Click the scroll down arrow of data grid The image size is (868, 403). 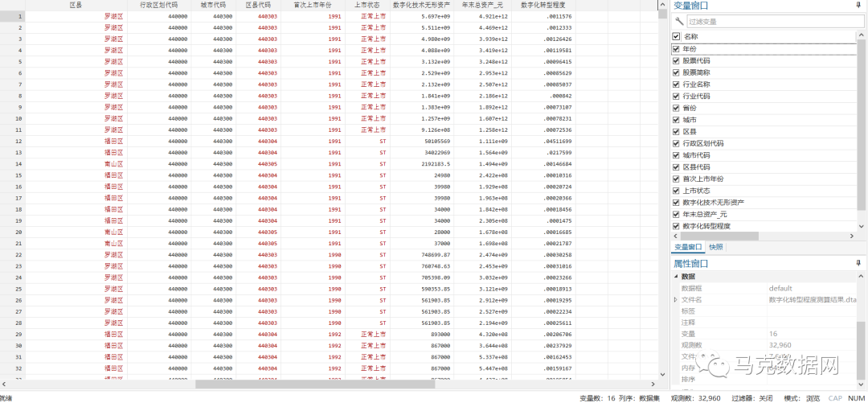(662, 375)
